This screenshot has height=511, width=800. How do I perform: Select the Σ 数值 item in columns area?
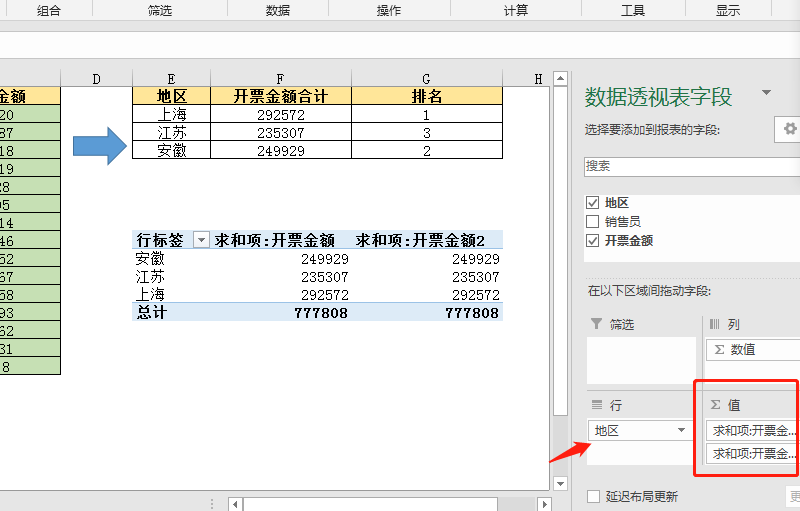pos(753,350)
